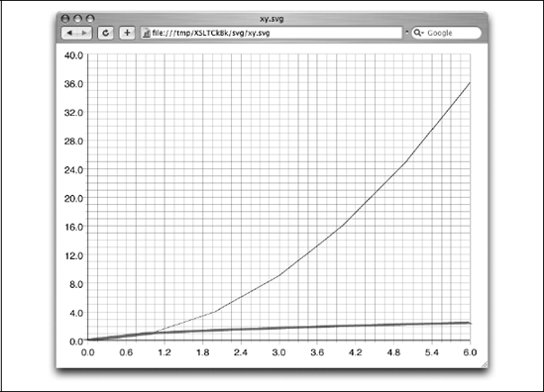Click the x-axis label "5.4"

432,352
